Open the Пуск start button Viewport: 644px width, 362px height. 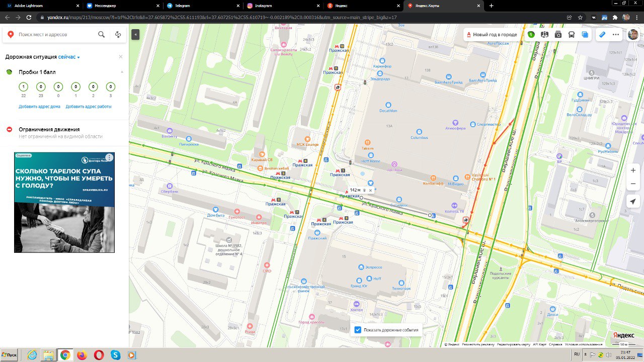click(9, 354)
